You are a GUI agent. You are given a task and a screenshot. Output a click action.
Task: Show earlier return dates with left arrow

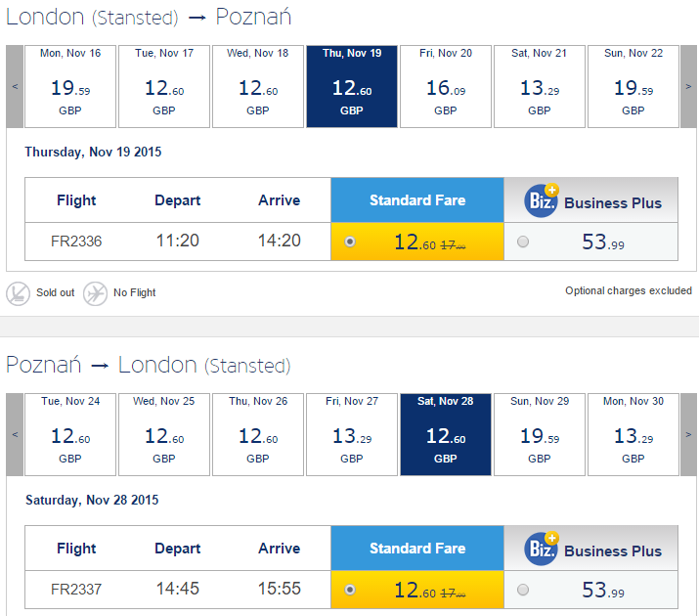[15, 434]
